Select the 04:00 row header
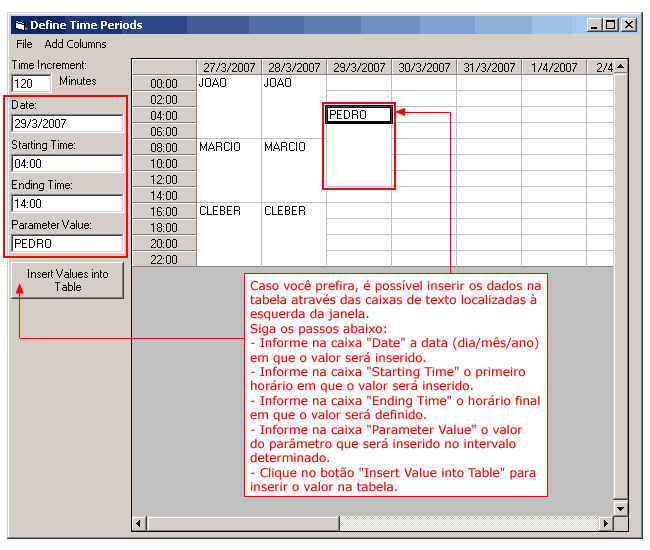650x550 pixels. [x=164, y=115]
